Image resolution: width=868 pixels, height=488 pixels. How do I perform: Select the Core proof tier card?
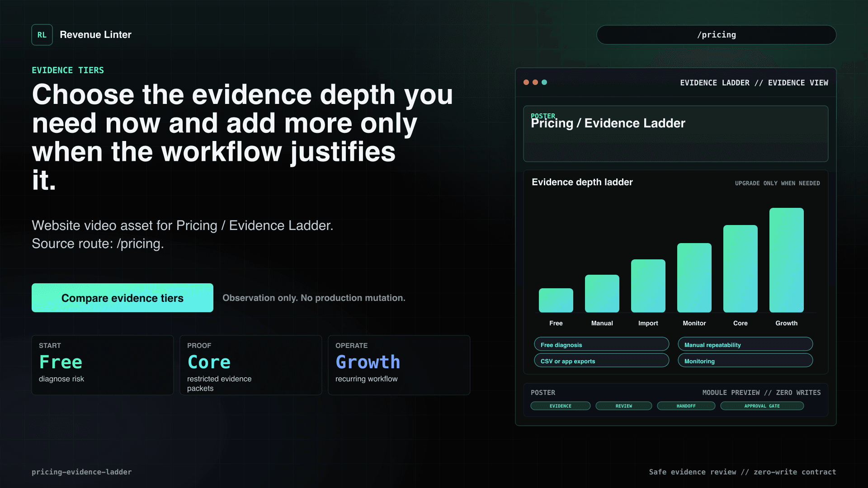[x=251, y=365]
